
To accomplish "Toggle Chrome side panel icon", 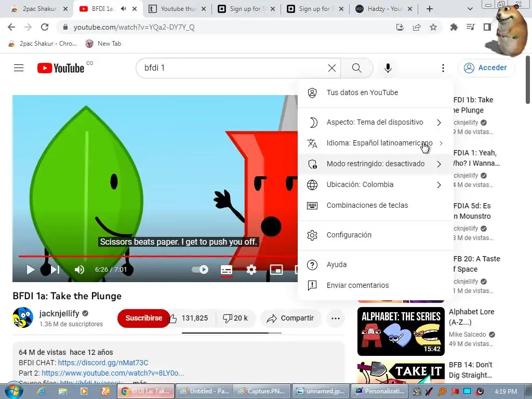I will pyautogui.click(x=487, y=27).
